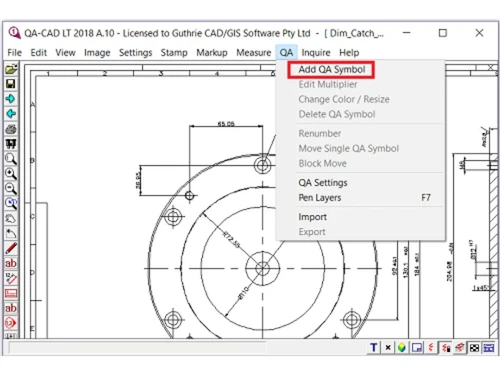Open the Stamp menu

pyautogui.click(x=174, y=53)
